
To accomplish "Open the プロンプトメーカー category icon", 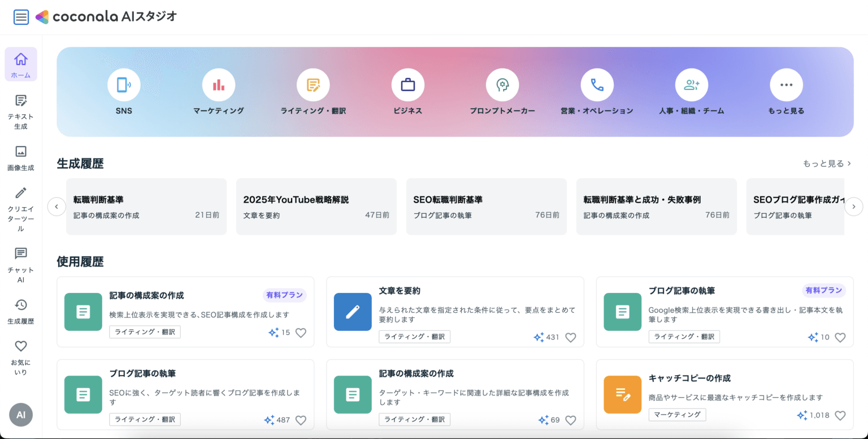I will pos(502,84).
